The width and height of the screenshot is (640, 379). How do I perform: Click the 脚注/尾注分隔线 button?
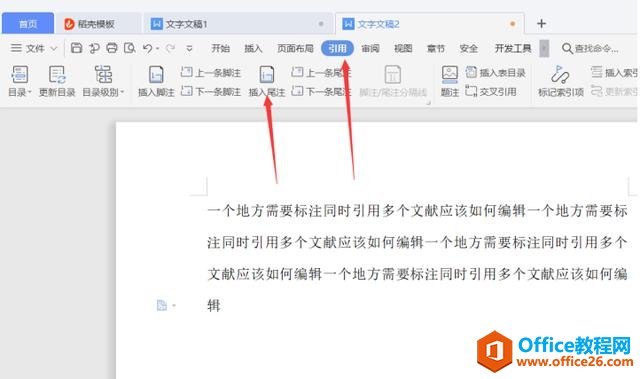coord(393,81)
